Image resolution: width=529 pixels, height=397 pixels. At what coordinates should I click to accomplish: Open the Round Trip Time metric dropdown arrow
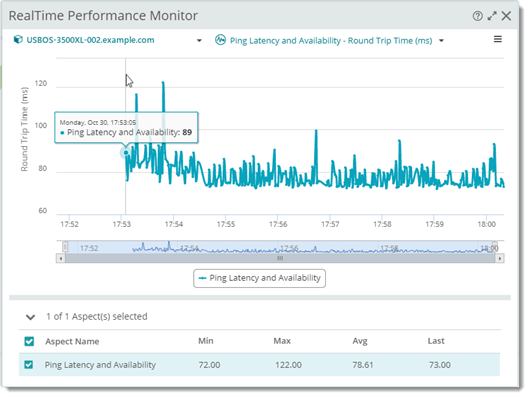point(441,41)
